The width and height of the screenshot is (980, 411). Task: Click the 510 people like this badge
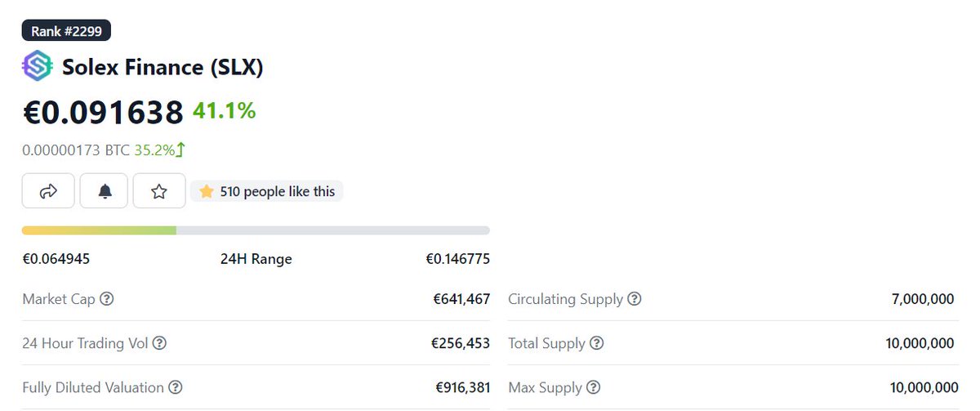pyautogui.click(x=267, y=191)
